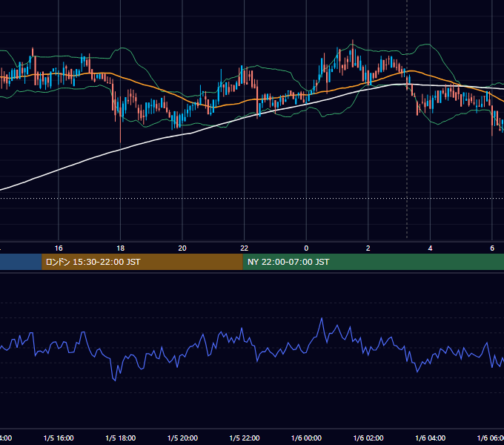Click the 1/6 04:00 date label
Image resolution: width=504 pixels, height=445 pixels.
click(431, 438)
